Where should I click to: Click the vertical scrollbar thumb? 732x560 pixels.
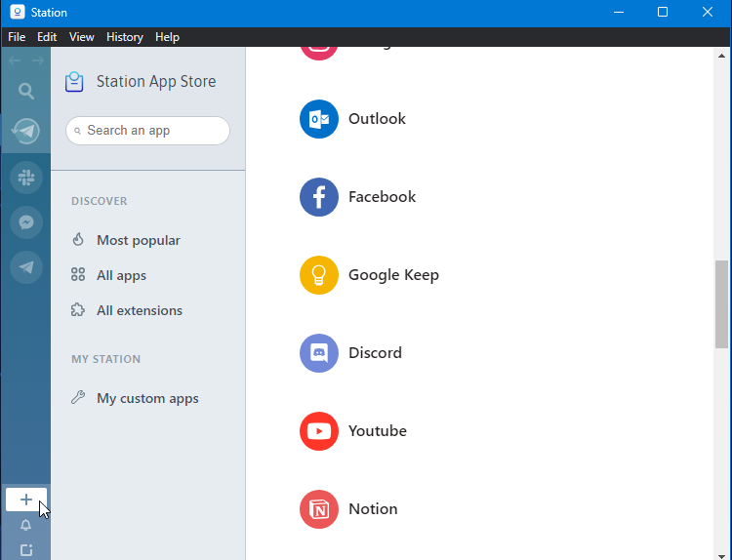point(721,304)
